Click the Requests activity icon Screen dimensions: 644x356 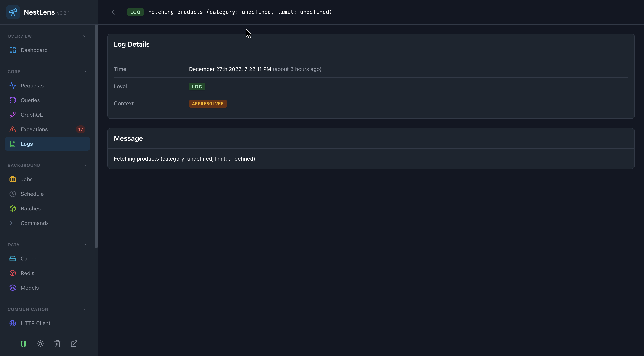[12, 86]
